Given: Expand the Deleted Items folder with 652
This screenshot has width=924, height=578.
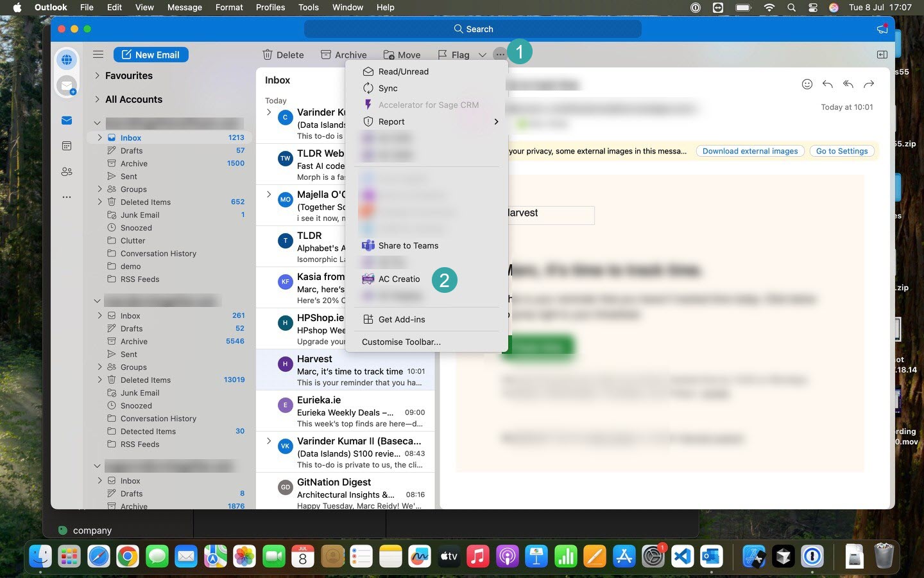Looking at the screenshot, I should tap(99, 202).
